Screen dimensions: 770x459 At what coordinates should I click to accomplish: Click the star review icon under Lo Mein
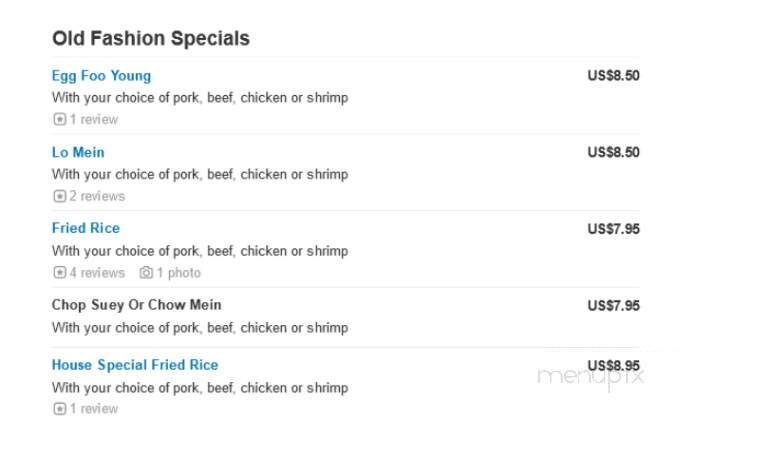pos(59,196)
